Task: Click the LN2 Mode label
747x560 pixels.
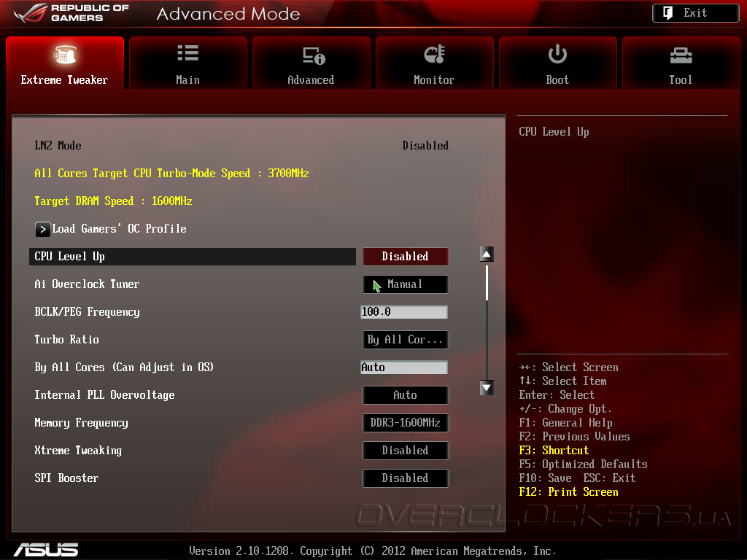Action: click(x=58, y=146)
